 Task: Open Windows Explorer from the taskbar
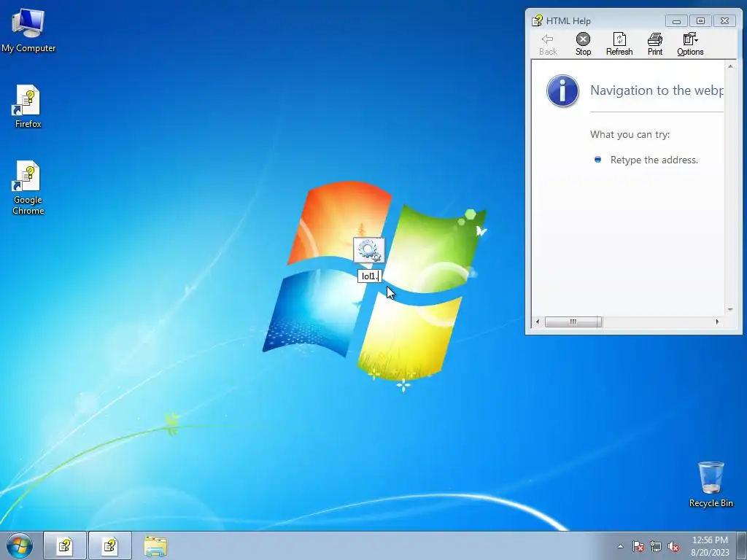click(x=155, y=545)
